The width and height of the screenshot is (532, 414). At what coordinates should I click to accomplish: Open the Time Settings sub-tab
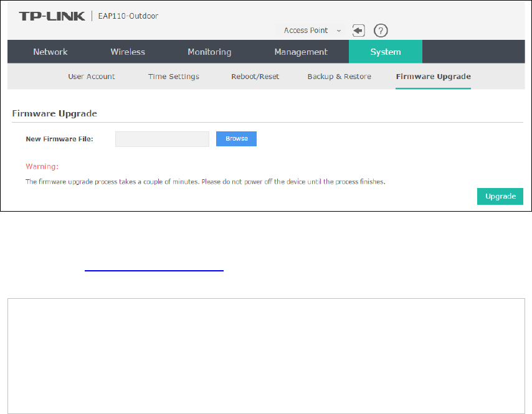click(x=173, y=77)
